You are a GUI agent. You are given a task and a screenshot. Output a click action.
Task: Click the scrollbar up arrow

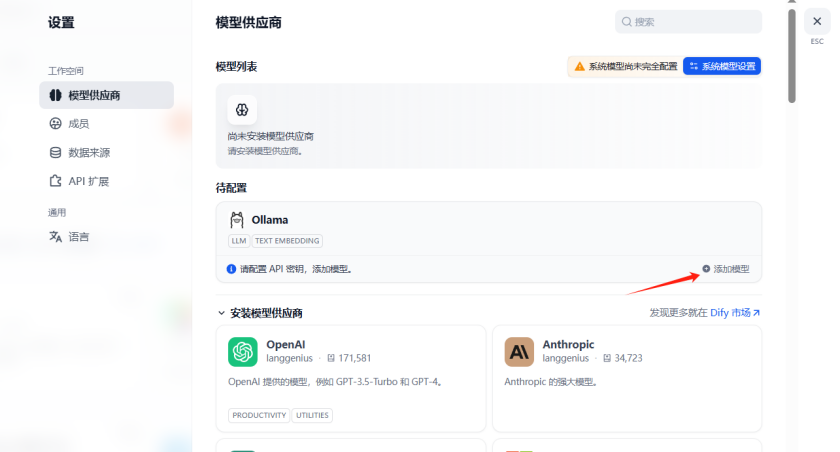point(792,2)
